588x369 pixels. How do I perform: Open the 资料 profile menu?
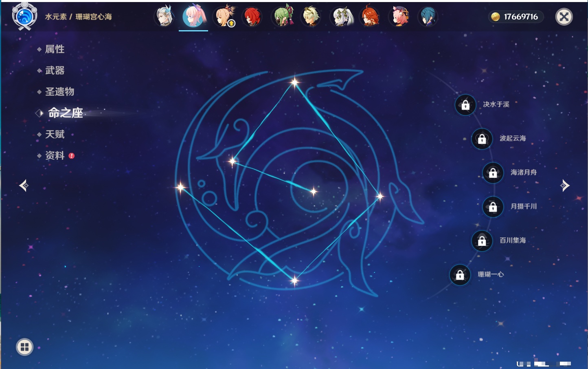(55, 155)
